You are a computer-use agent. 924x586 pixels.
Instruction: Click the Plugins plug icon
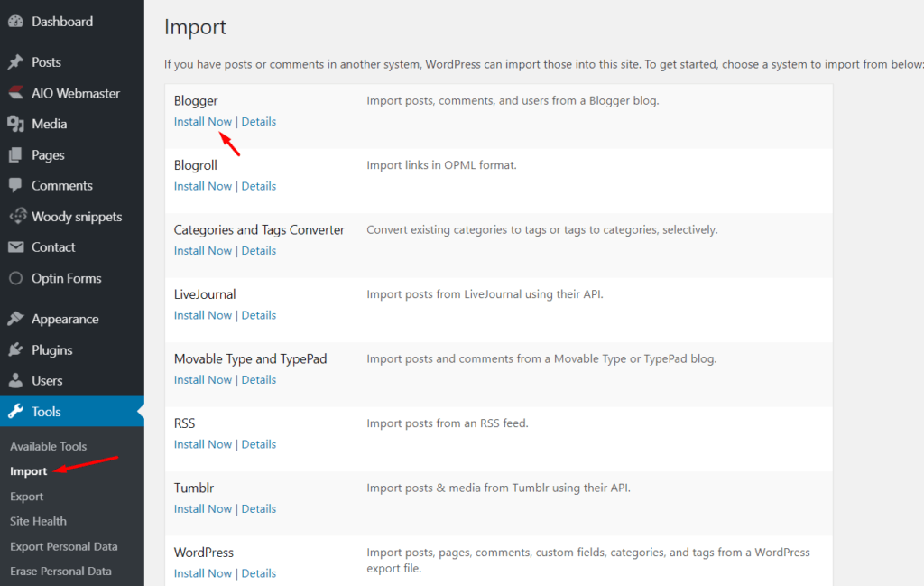pos(15,350)
